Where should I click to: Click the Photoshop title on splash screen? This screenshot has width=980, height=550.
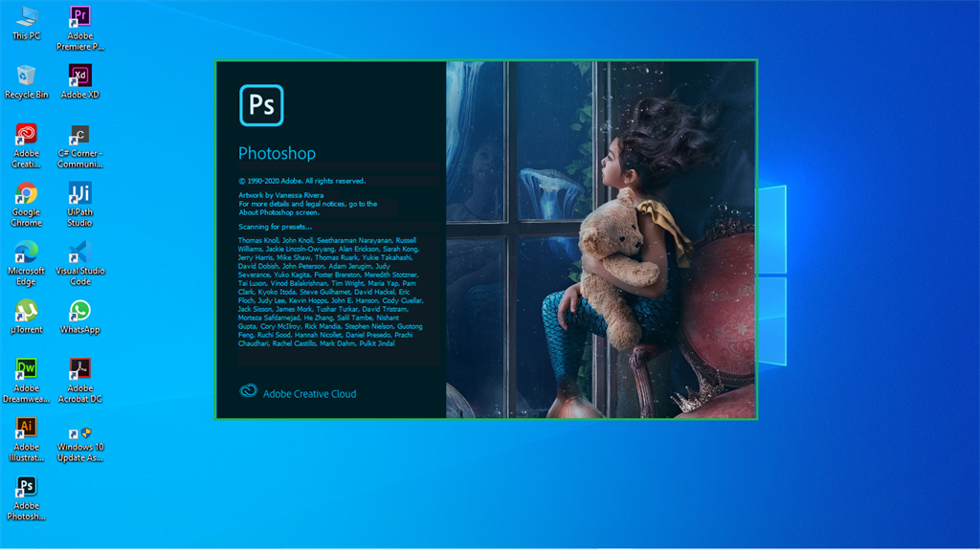[277, 153]
